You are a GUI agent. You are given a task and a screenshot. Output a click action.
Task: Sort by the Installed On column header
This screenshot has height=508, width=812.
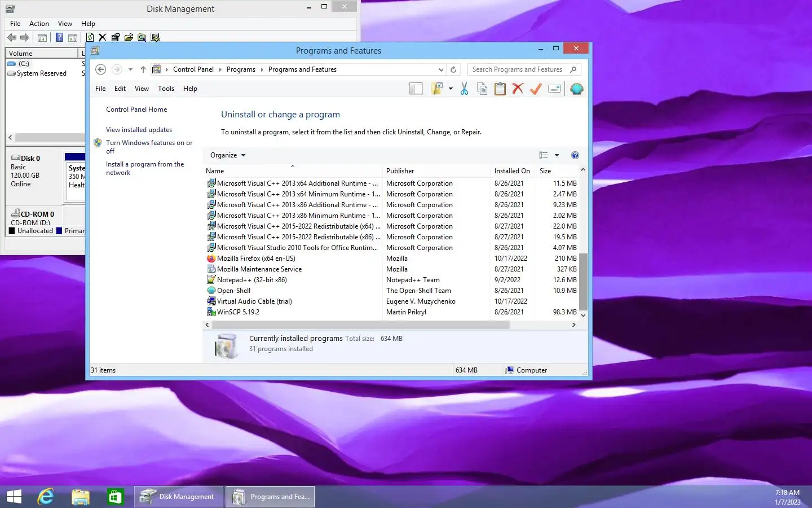(x=514, y=171)
